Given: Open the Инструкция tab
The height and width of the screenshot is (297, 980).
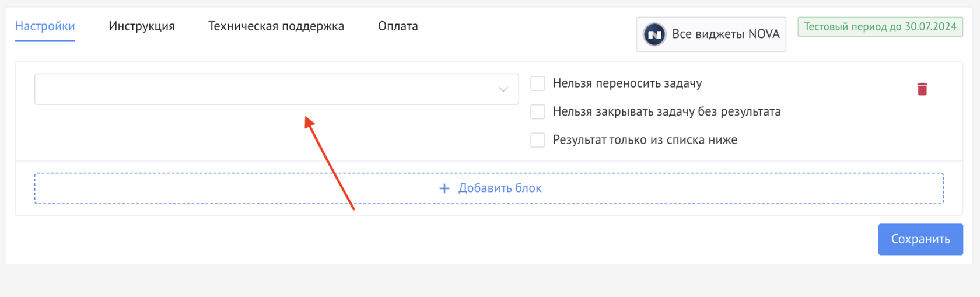Looking at the screenshot, I should 142,26.
